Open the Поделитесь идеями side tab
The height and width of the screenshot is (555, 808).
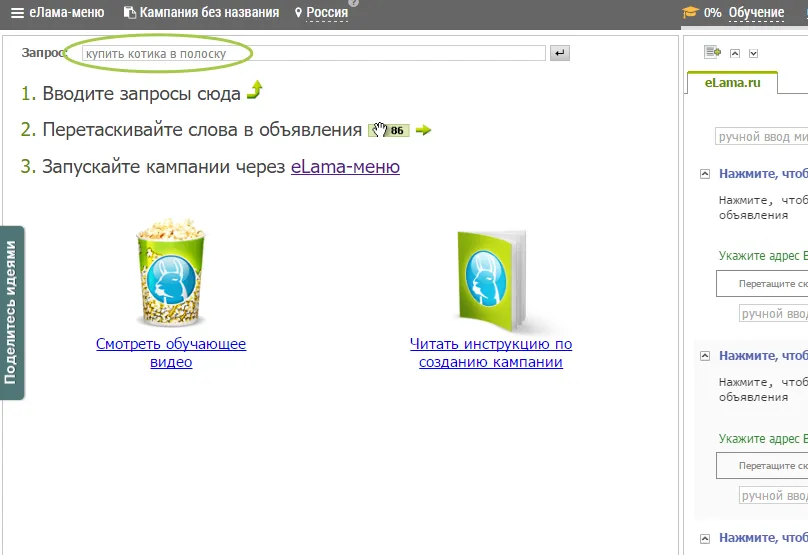12,313
